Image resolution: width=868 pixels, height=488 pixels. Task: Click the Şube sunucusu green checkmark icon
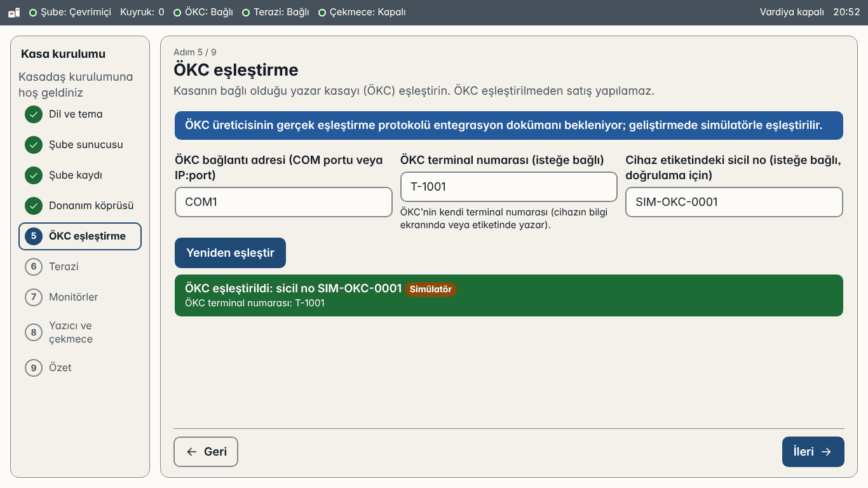[x=34, y=145]
